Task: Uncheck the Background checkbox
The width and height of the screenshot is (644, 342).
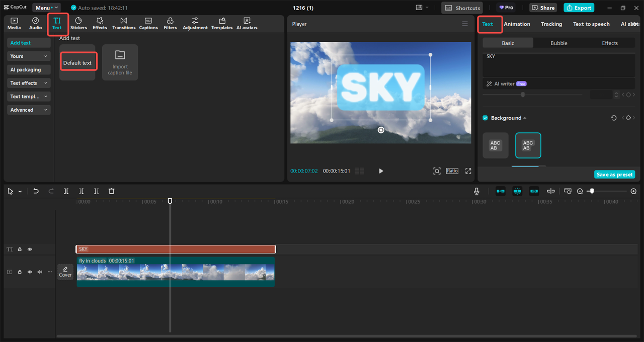Action: pyautogui.click(x=486, y=118)
